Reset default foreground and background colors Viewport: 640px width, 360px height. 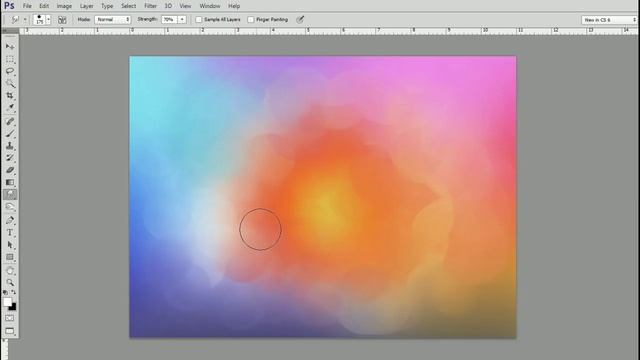[5, 292]
